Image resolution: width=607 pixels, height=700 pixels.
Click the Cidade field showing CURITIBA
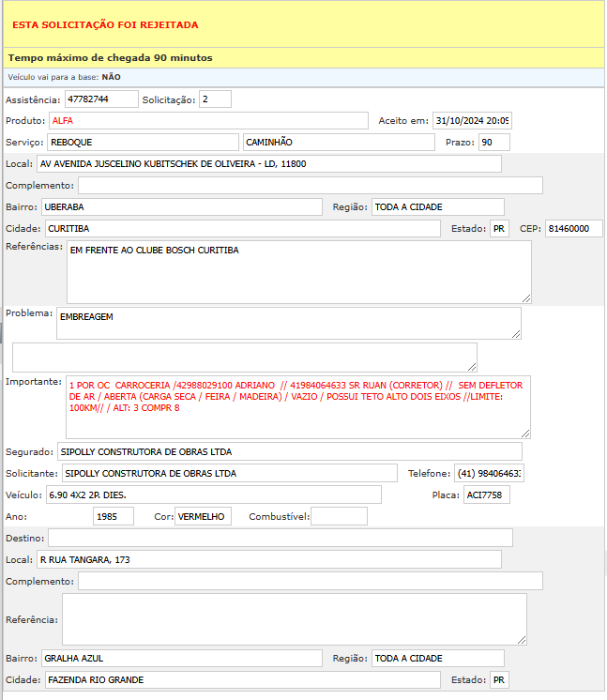coord(240,229)
